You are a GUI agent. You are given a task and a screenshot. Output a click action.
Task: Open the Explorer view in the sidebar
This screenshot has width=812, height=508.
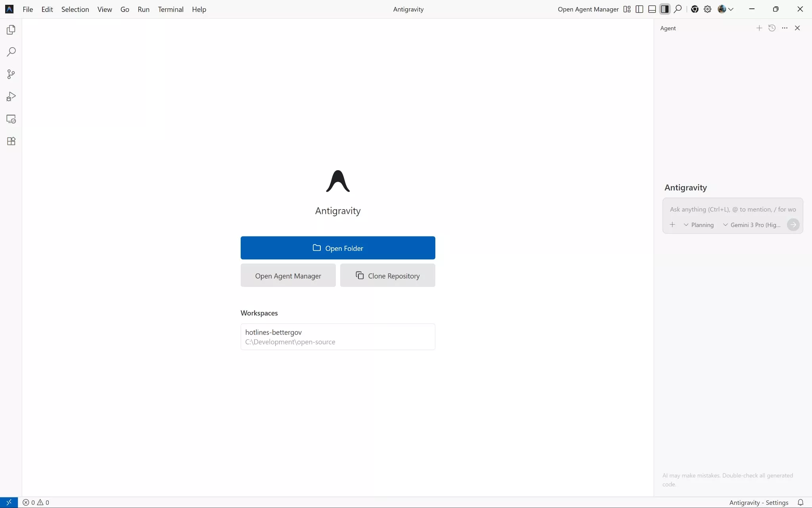11,29
